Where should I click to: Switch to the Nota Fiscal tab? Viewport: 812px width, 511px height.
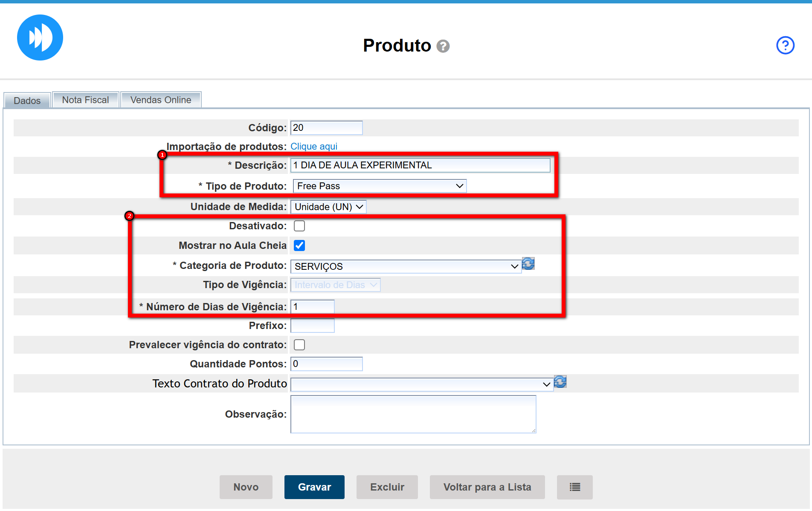pos(85,100)
